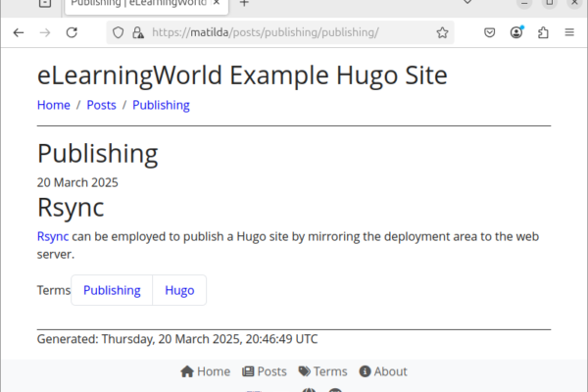Click the Posts breadcrumb link
Viewport: 588px width, 392px height.
coord(101,105)
